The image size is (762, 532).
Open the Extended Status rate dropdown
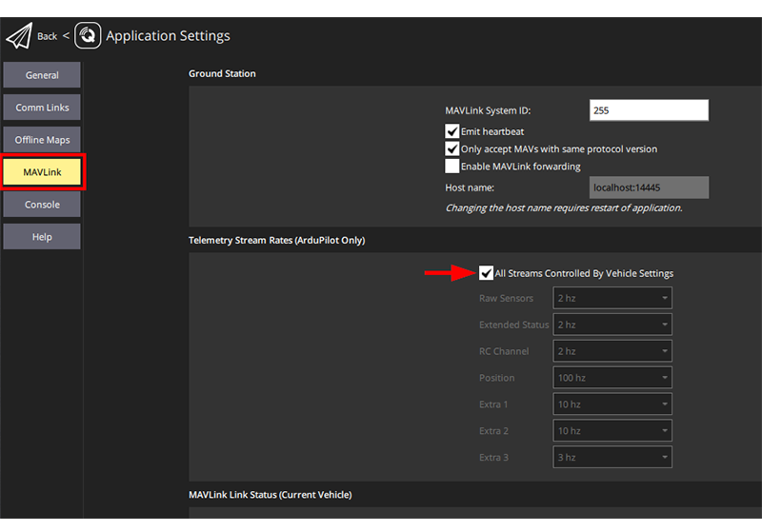(612, 325)
